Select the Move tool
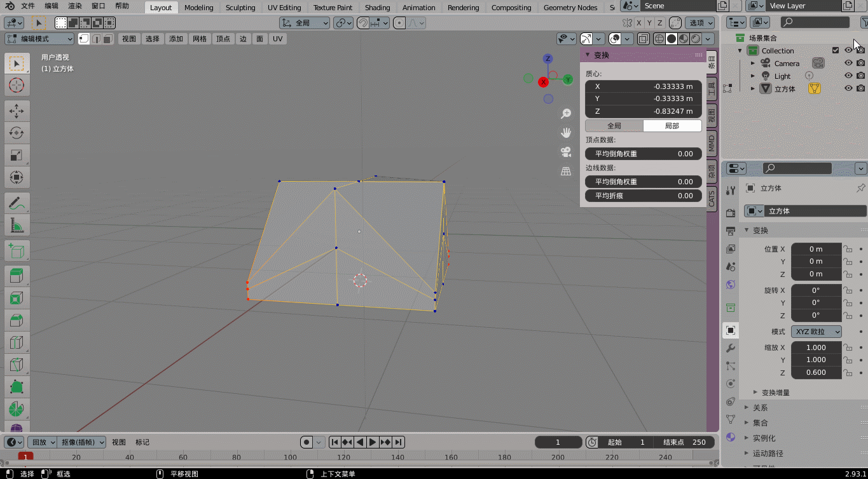Image resolution: width=868 pixels, height=479 pixels. click(17, 111)
